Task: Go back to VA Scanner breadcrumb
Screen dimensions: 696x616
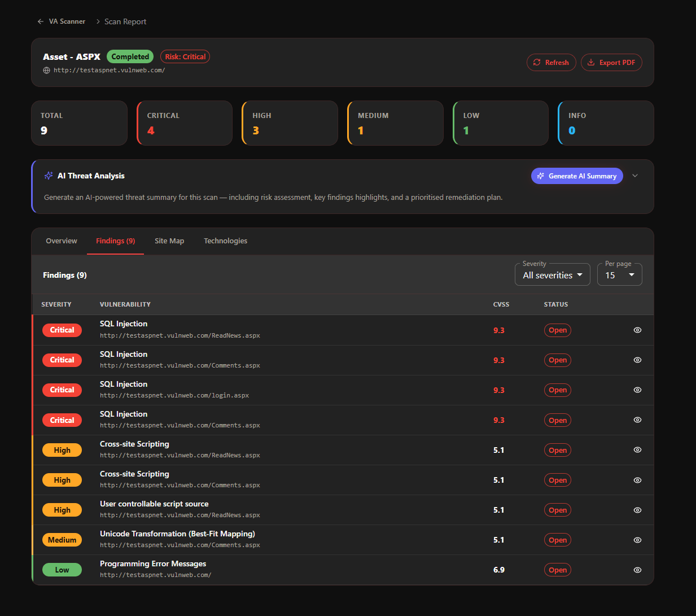Action: pyautogui.click(x=67, y=21)
